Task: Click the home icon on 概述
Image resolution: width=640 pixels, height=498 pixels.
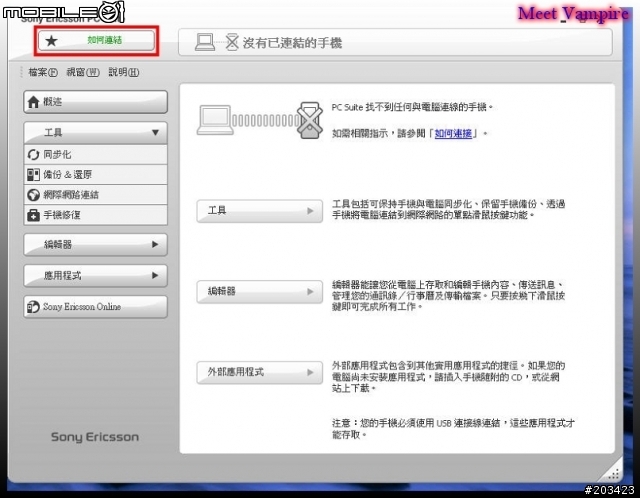Action: pos(33,102)
